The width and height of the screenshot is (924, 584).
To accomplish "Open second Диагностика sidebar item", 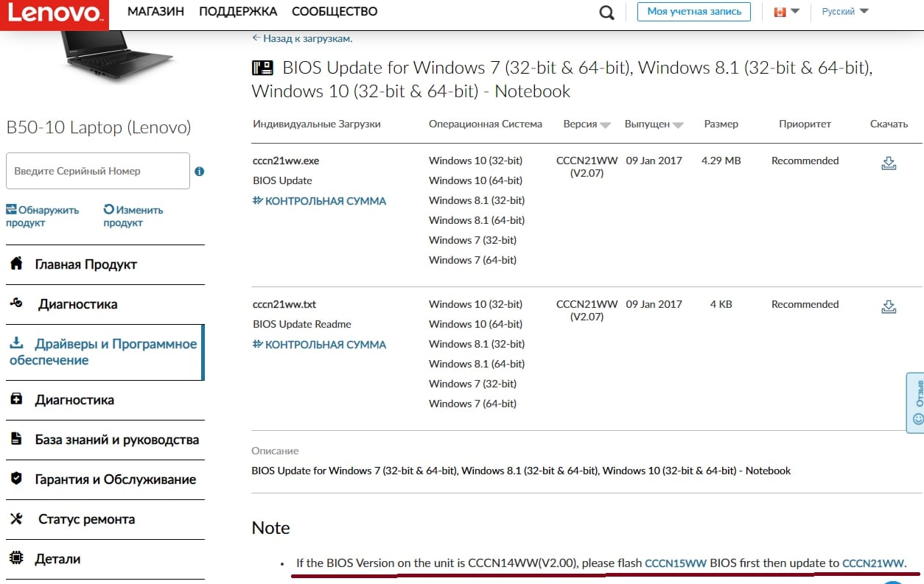I will click(105, 400).
